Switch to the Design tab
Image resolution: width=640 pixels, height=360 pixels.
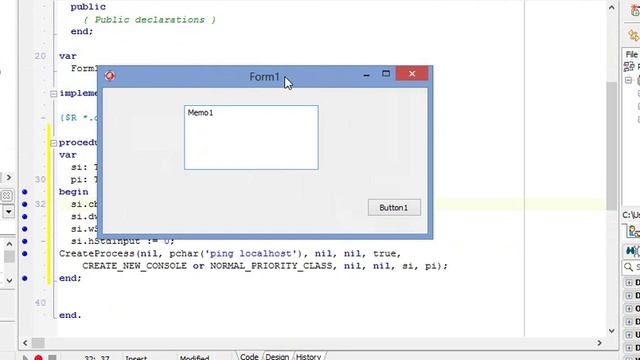(x=277, y=356)
